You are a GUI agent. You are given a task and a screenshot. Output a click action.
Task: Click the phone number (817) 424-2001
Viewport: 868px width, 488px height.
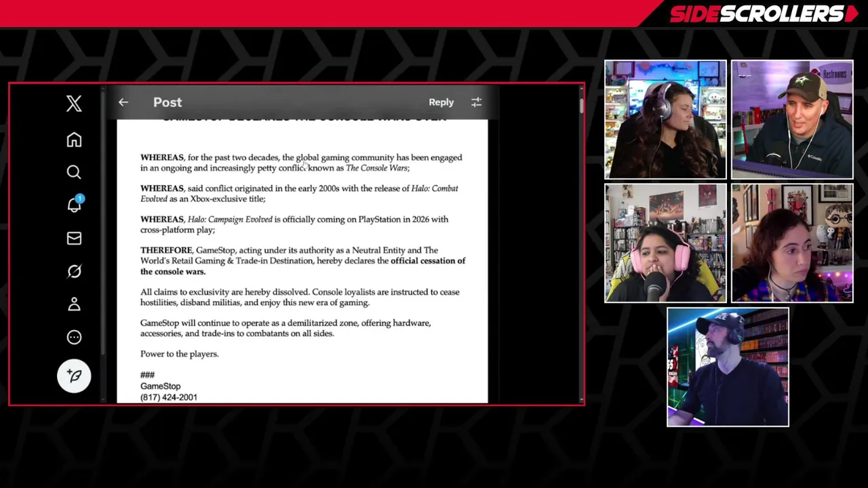(x=169, y=397)
